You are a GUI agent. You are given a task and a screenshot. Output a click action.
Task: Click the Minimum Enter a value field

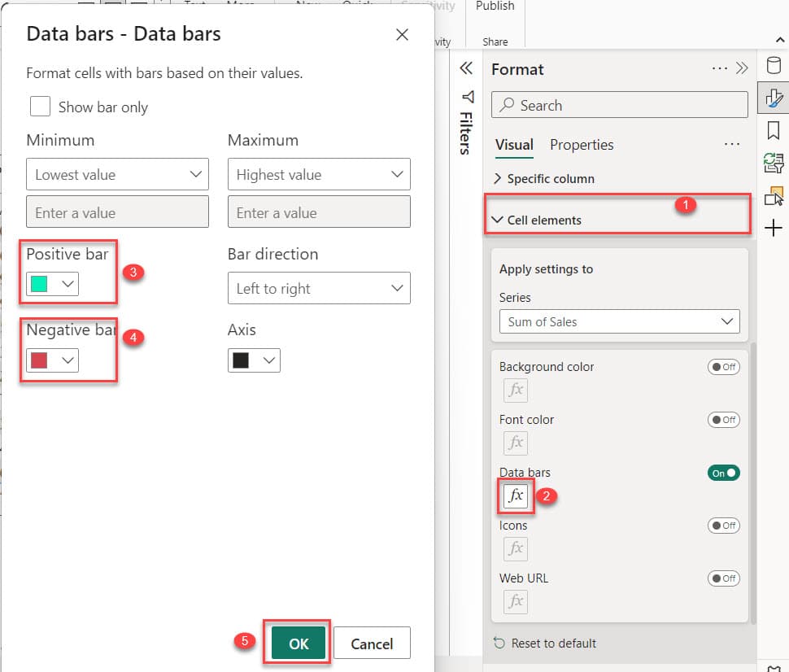[117, 212]
